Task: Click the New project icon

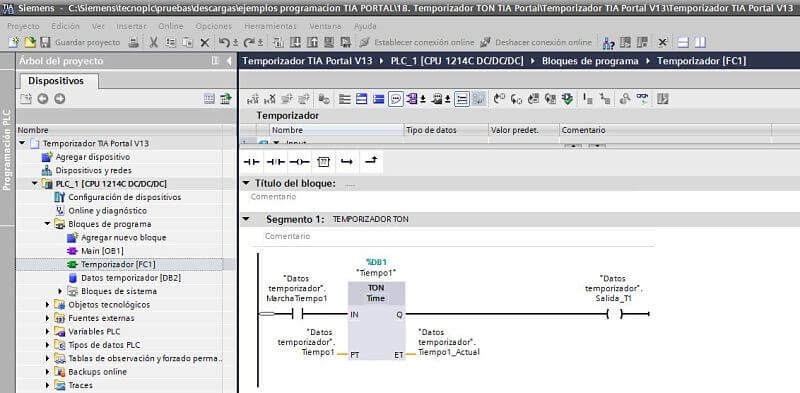Action: point(14,42)
